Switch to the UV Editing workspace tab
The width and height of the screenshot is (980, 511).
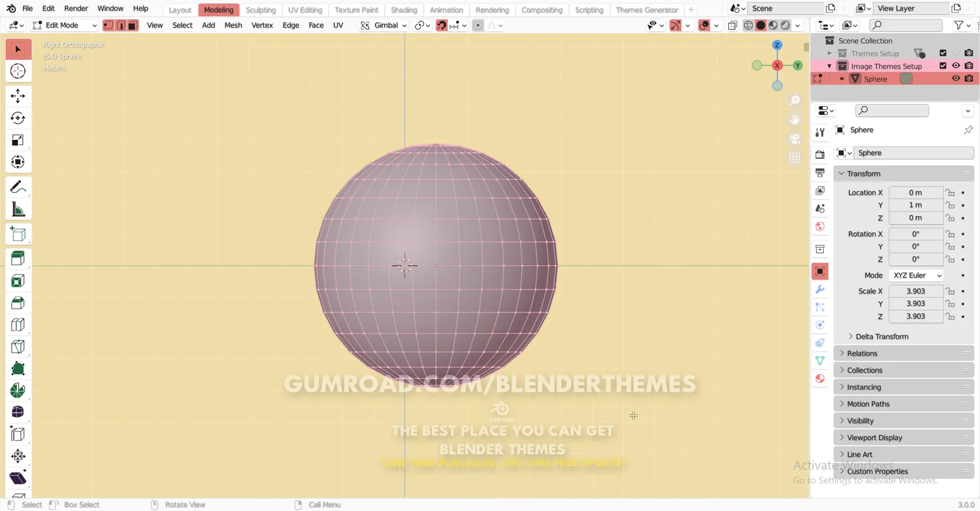pyautogui.click(x=305, y=10)
